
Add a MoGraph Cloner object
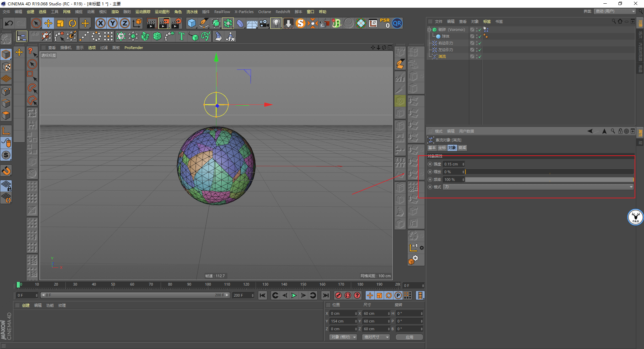coord(133,36)
